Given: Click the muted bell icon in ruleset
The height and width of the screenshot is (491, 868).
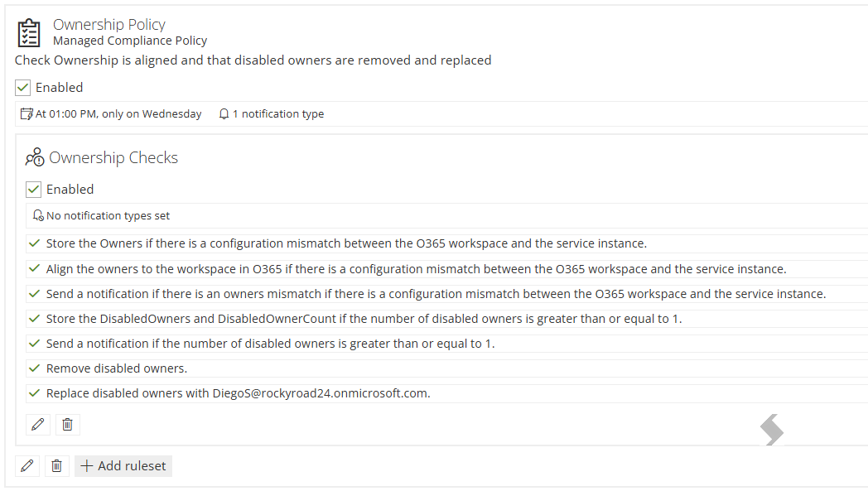Looking at the screenshot, I should tap(37, 215).
